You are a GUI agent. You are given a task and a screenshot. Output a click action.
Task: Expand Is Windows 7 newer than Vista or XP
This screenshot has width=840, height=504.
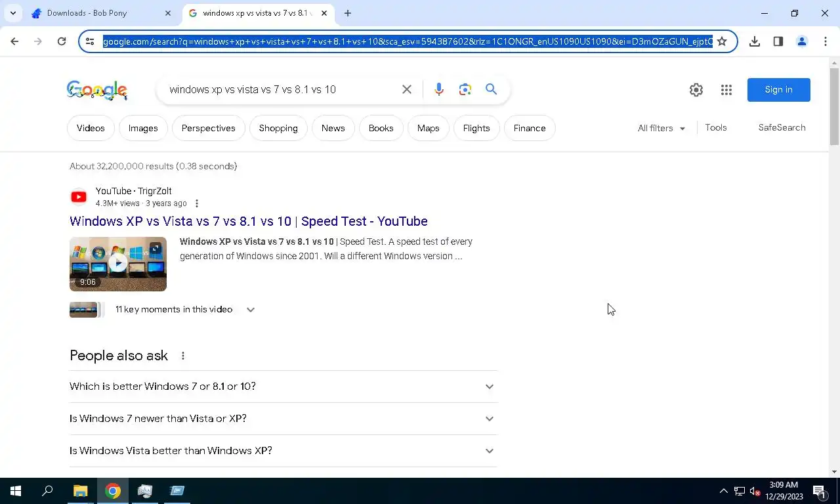coord(283,419)
